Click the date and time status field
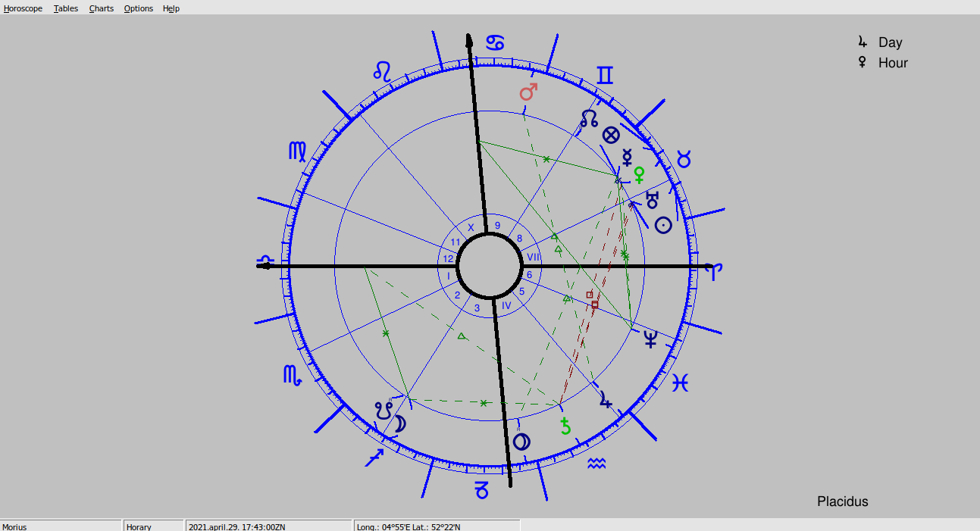980x531 pixels. [x=269, y=526]
